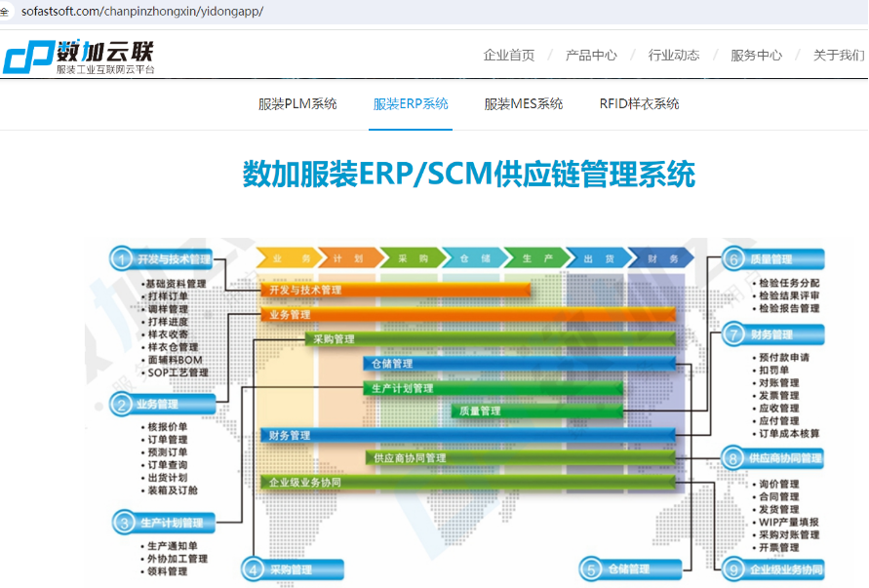
Task: Click 预测订单 list item
Action: pos(166,452)
